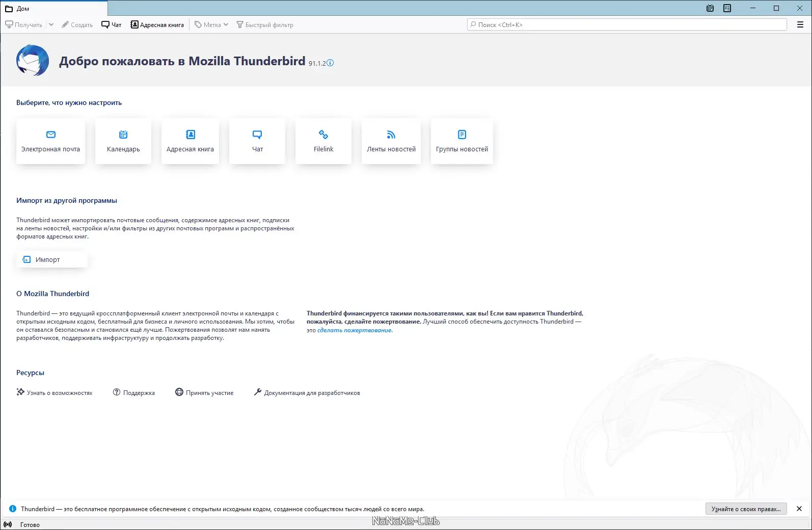
Task: Click the Импорт из другой программы heading
Action: [67, 200]
